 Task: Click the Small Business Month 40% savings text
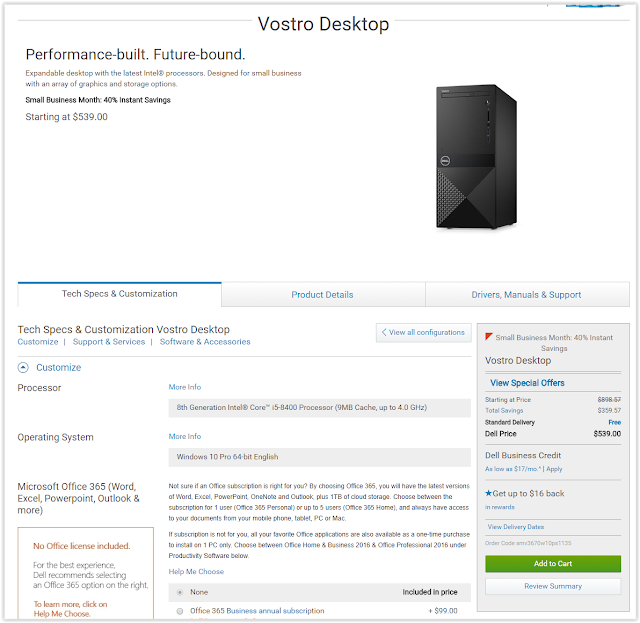point(98,100)
